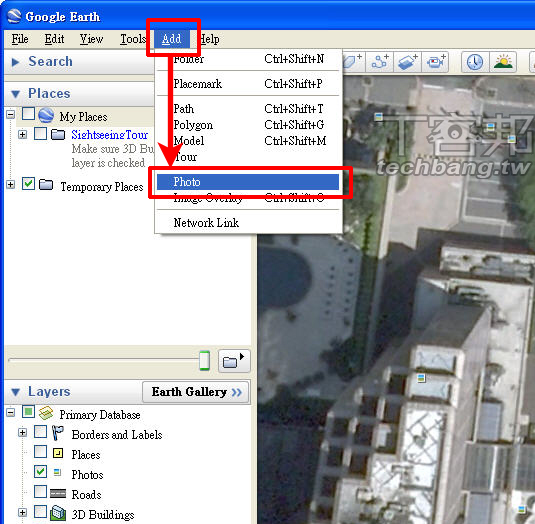
Task: Click the Add Image Overlay toolbar icon
Action: coord(407,62)
